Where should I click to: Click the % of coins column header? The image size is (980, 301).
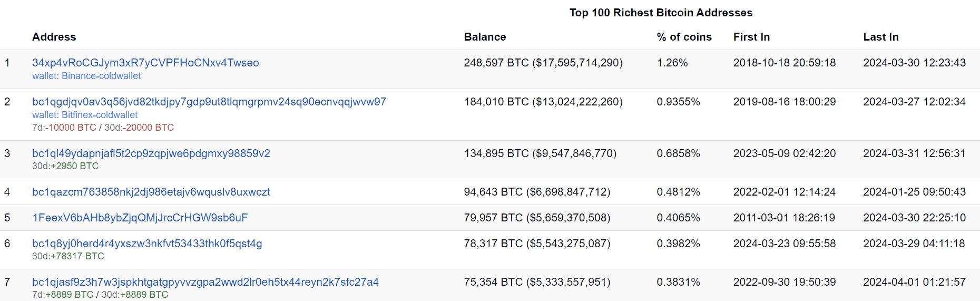click(684, 37)
